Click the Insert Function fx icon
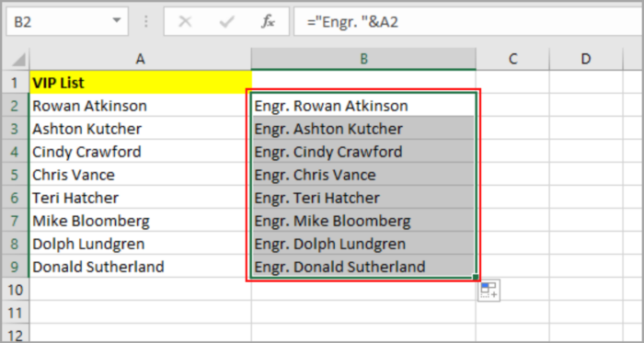This screenshot has width=644, height=343. click(x=268, y=22)
